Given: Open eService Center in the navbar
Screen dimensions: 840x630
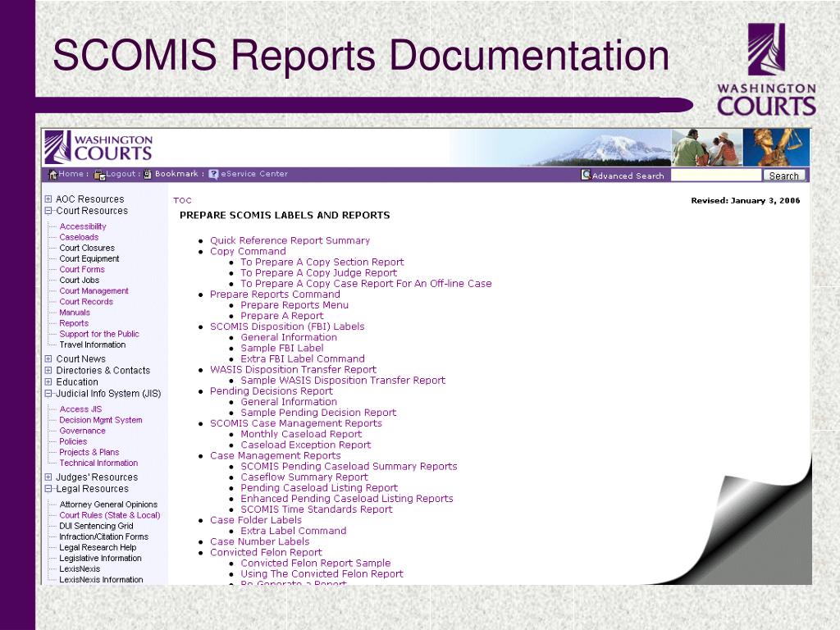Looking at the screenshot, I should tap(254, 174).
